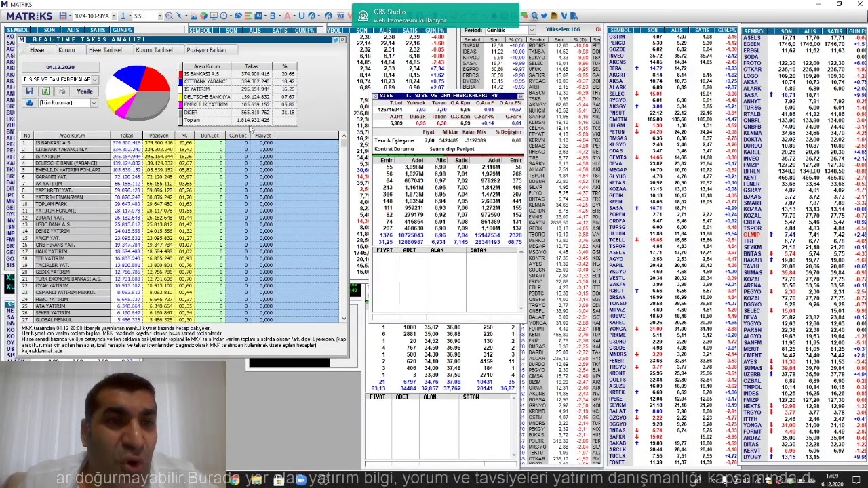This screenshot has width=868, height=488.
Task: Close the small SISE depth window
Action: pos(521,96)
